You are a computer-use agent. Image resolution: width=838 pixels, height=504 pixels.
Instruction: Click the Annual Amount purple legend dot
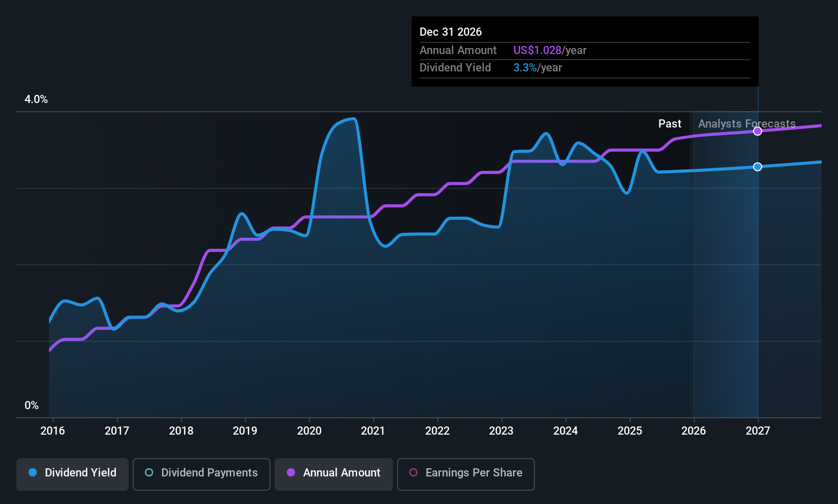tap(290, 473)
